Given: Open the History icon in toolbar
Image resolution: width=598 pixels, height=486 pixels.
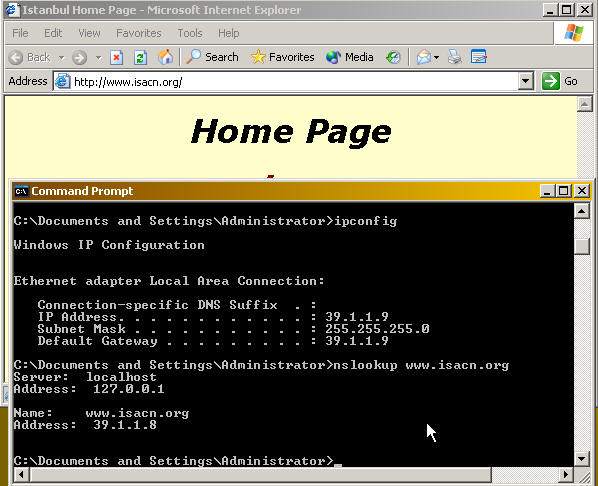Looking at the screenshot, I should click(x=393, y=58).
